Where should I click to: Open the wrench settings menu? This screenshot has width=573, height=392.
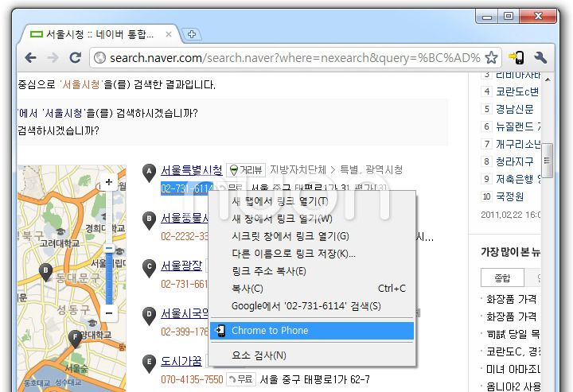[x=540, y=57]
